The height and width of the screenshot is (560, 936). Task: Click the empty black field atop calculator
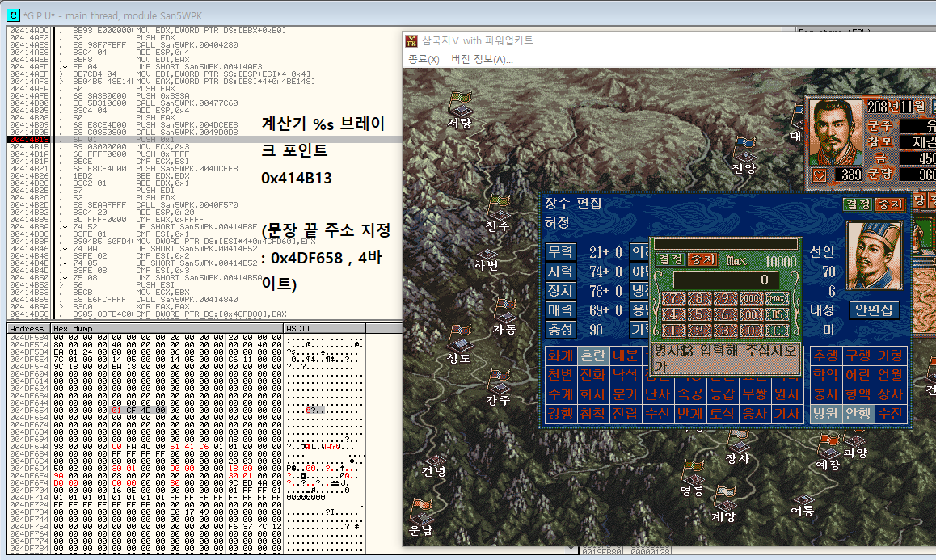click(x=726, y=244)
